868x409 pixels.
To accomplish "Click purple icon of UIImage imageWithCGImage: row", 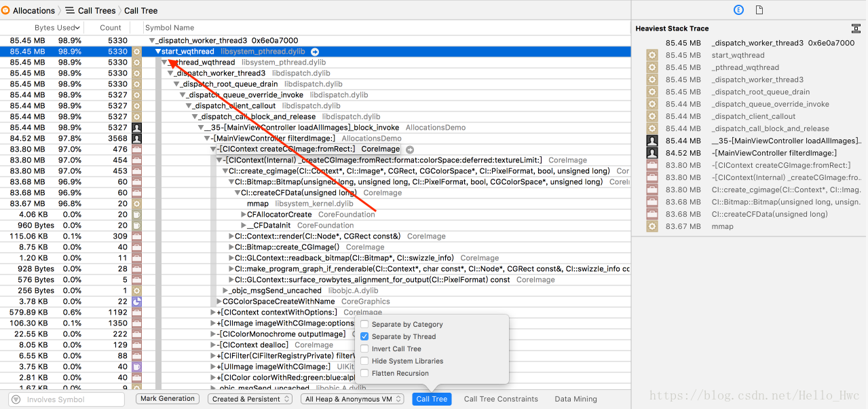I will pos(136,367).
